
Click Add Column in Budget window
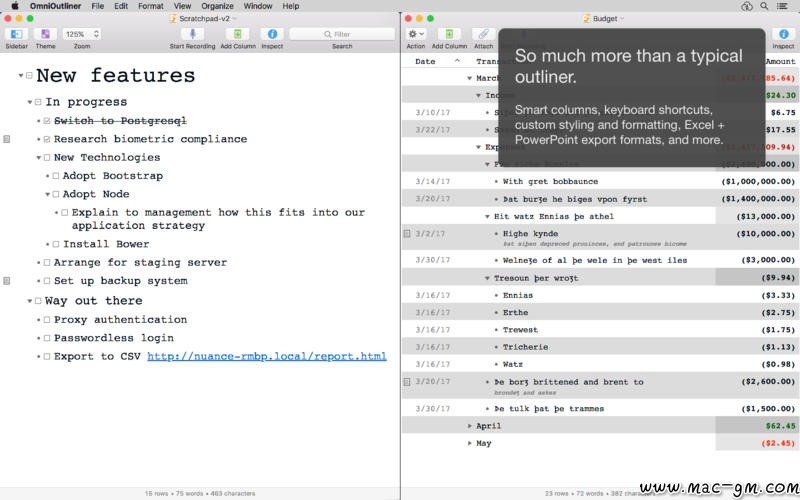449,34
